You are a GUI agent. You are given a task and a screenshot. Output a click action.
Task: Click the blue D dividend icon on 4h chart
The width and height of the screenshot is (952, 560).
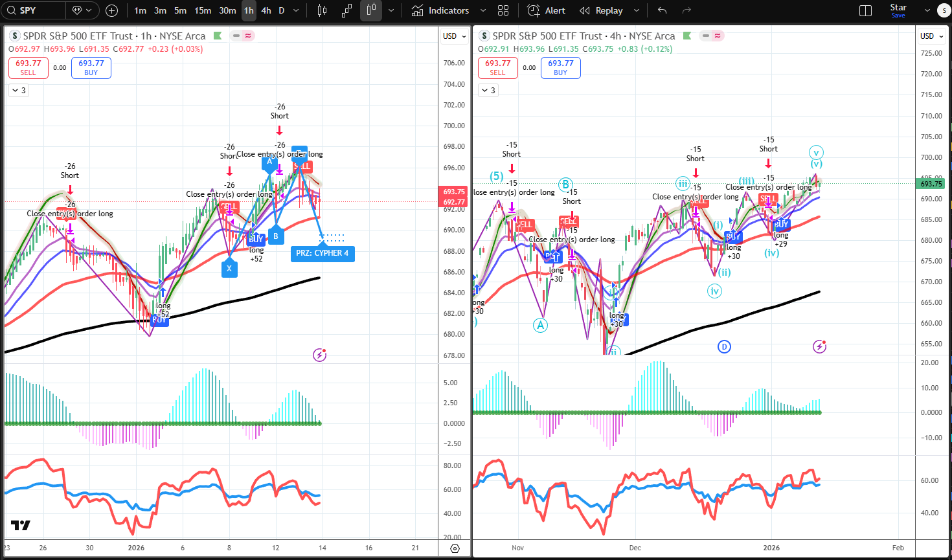pyautogui.click(x=724, y=347)
